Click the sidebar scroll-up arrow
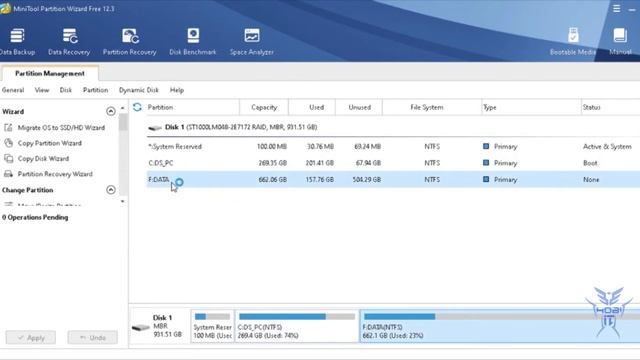 pos(122,108)
